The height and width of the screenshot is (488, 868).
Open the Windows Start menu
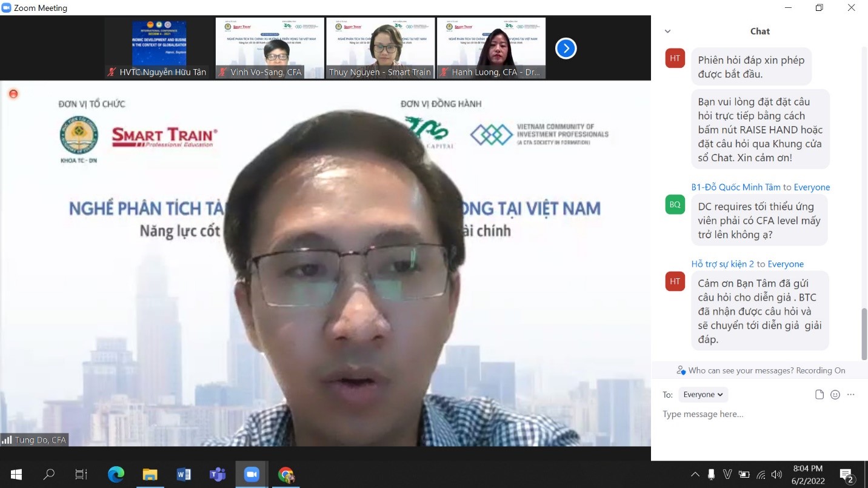tap(16, 474)
